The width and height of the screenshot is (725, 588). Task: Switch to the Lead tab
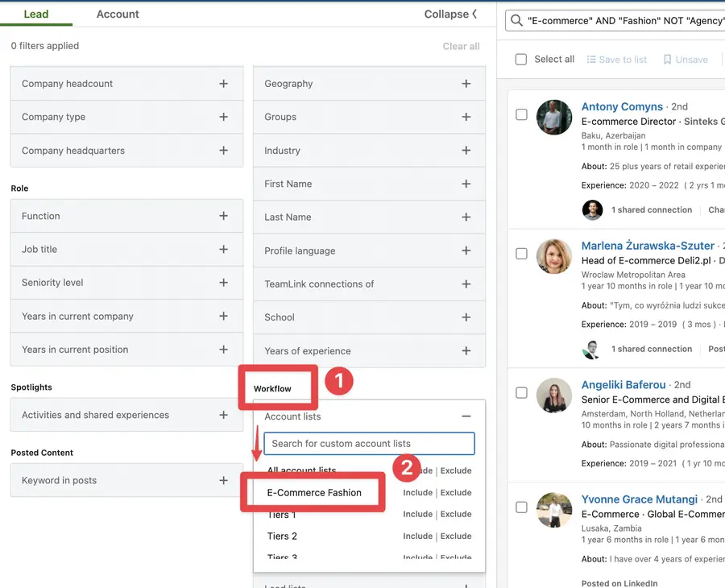tap(36, 14)
